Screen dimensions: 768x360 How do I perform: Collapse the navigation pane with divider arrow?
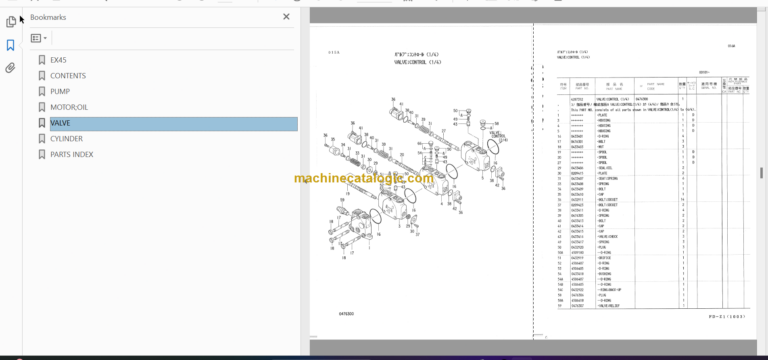(x=305, y=181)
